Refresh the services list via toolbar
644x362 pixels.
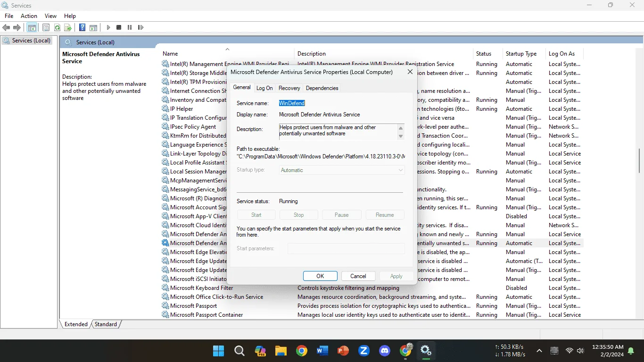57,28
